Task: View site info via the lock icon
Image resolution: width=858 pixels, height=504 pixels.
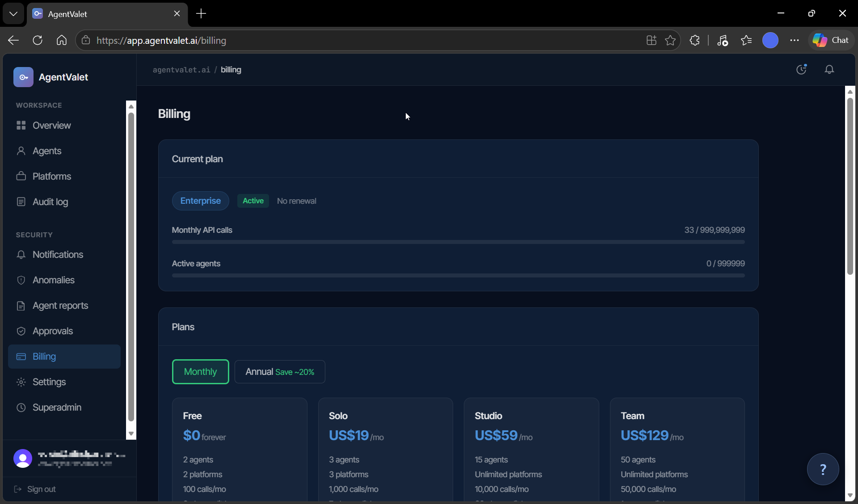Action: [x=86, y=41]
